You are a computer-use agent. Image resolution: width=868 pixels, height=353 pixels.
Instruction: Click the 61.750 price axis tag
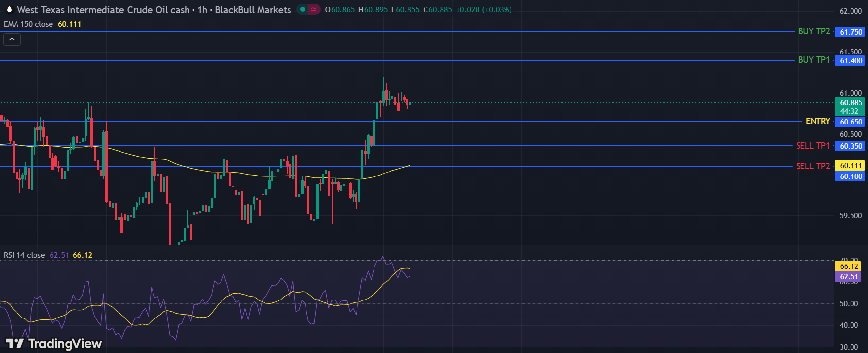click(851, 32)
